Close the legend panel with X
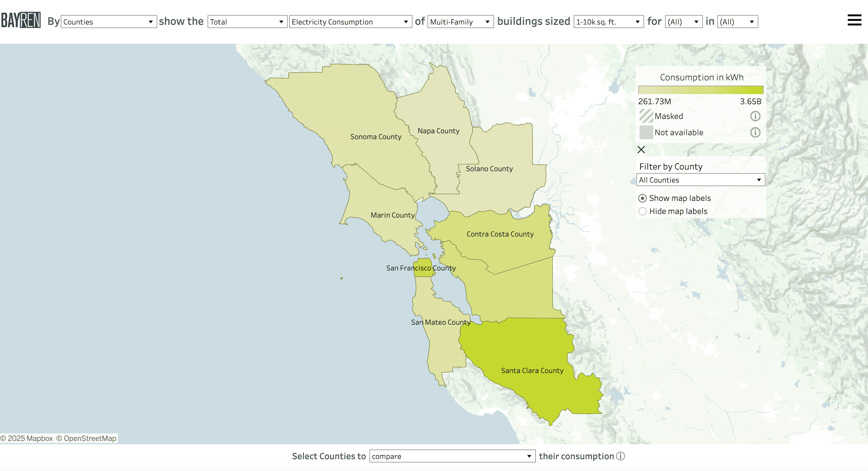This screenshot has width=868, height=471. [641, 150]
